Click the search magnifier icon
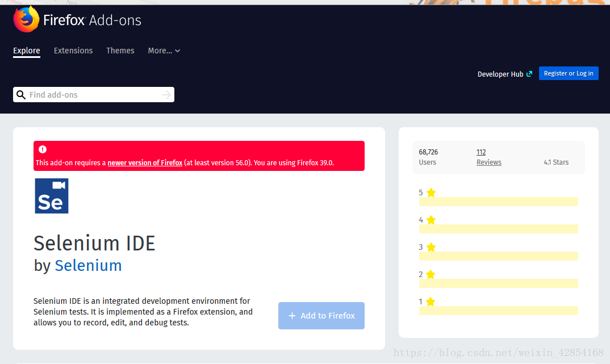 (21, 95)
